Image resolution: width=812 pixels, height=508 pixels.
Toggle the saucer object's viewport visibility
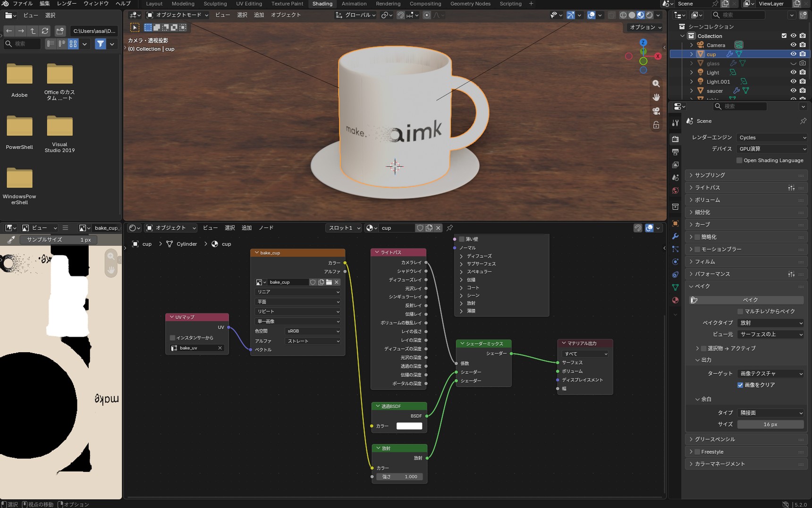[793, 91]
